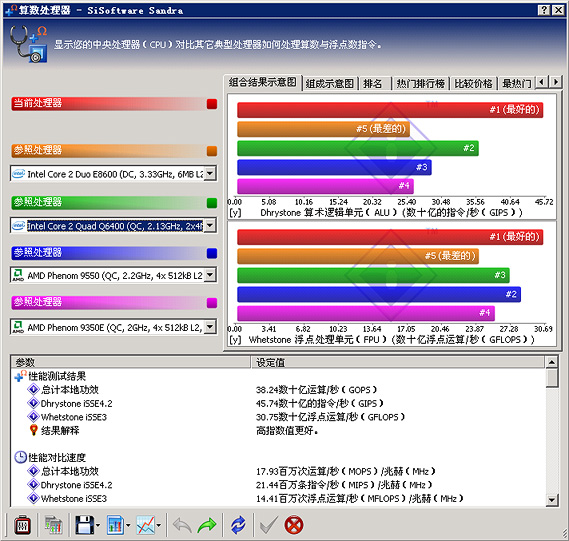Click the value 45.74 GIPS text
The height and width of the screenshot is (541, 569).
point(320,403)
